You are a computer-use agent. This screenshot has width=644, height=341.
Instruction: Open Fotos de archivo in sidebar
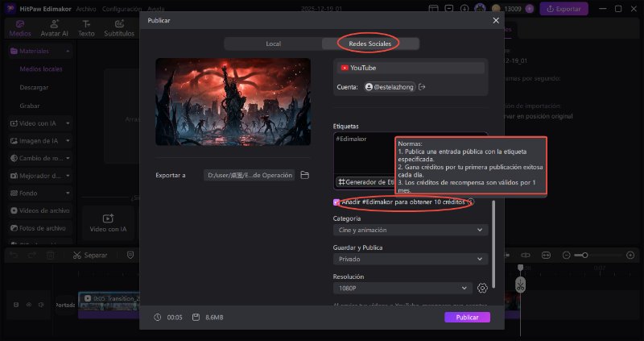pyautogui.click(x=39, y=228)
